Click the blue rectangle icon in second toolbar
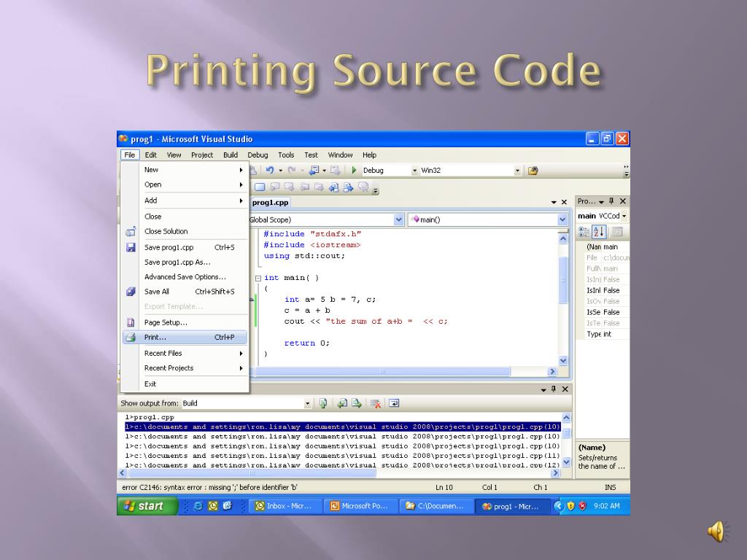This screenshot has width=747, height=560. tap(260, 187)
